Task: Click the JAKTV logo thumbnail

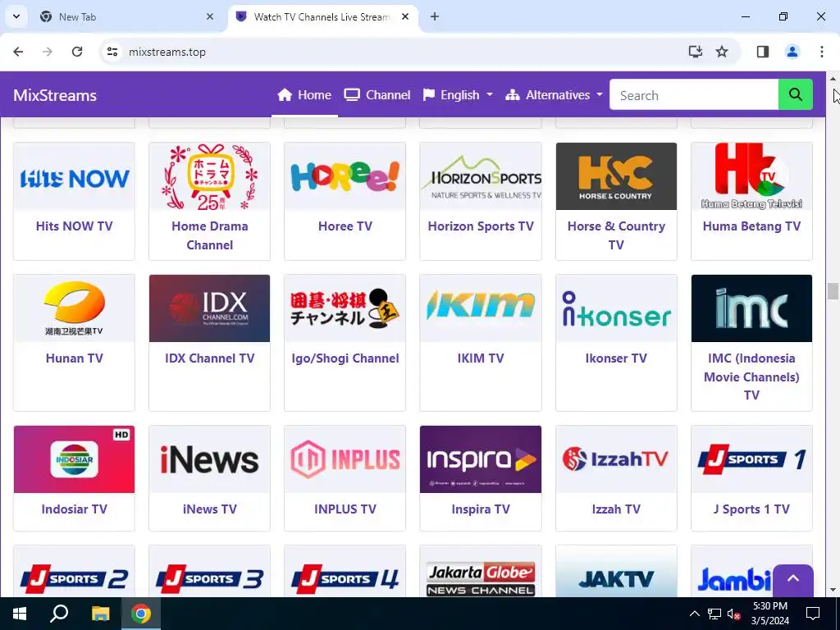Action: pos(616,572)
